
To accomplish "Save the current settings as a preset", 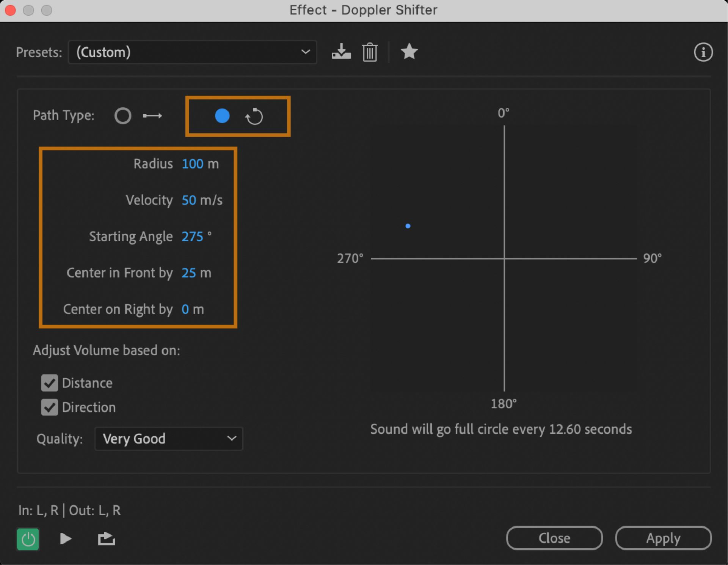I will [340, 52].
